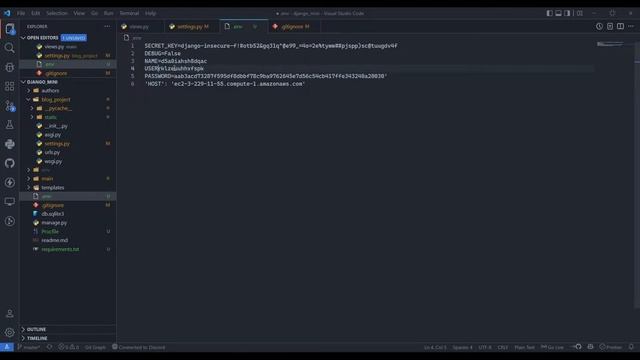
Task: Click the VS Code logo in the title bar
Action: tap(7, 13)
